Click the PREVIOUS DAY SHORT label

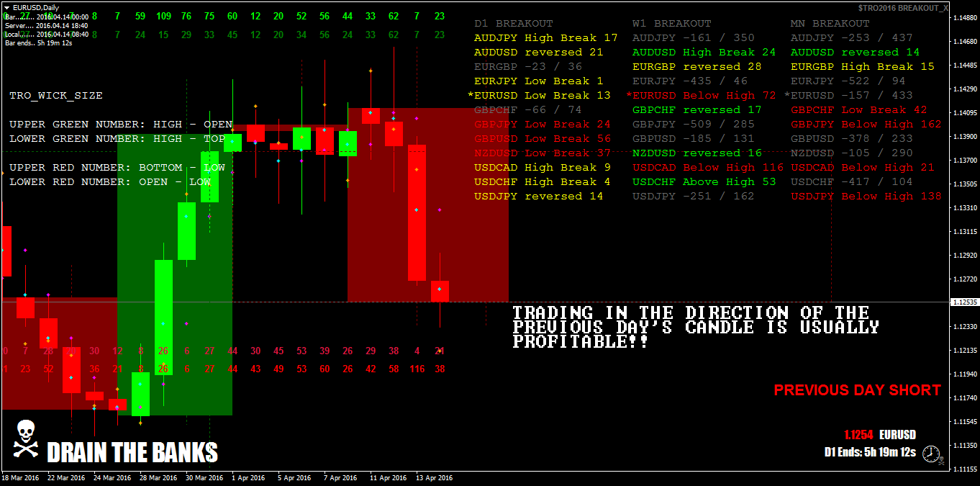(x=856, y=390)
